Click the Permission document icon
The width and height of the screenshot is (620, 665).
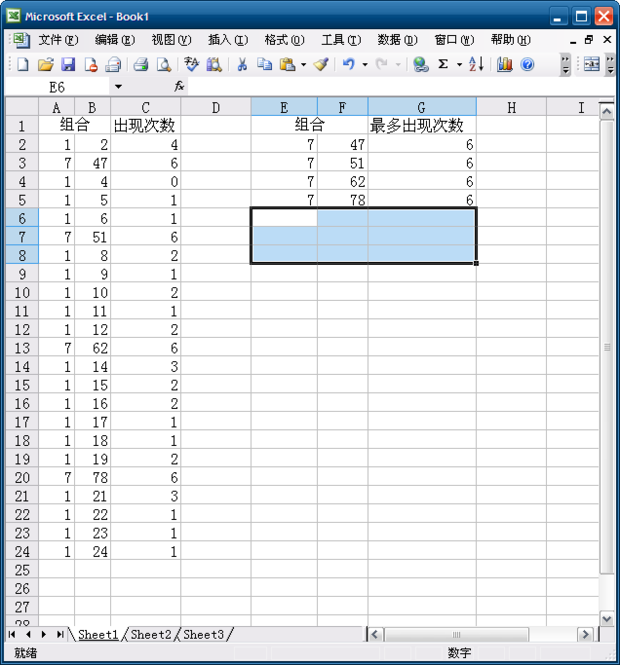pyautogui.click(x=91, y=64)
